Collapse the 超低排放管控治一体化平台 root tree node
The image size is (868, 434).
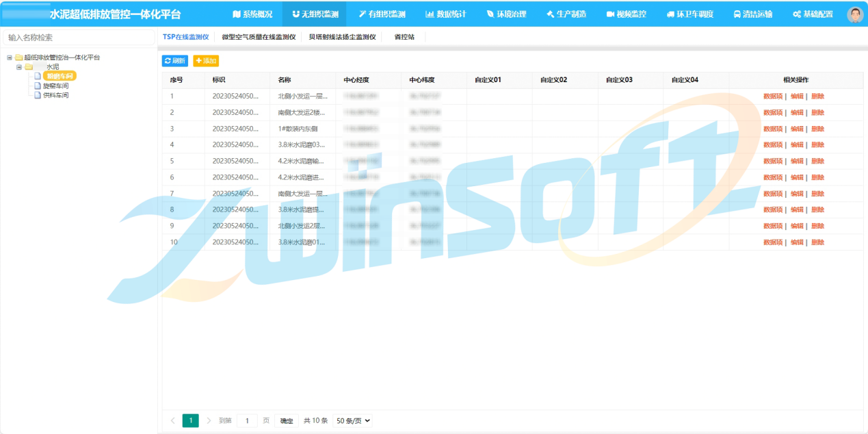click(x=10, y=58)
